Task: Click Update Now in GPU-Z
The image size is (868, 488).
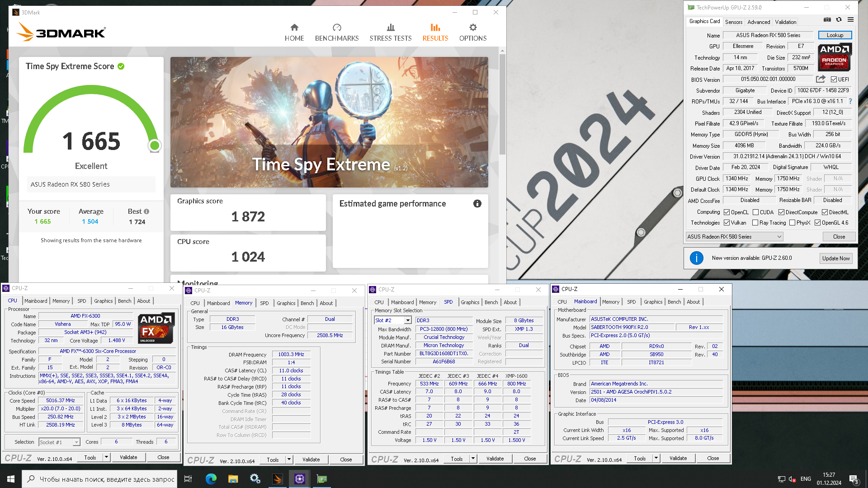Action: [836, 258]
